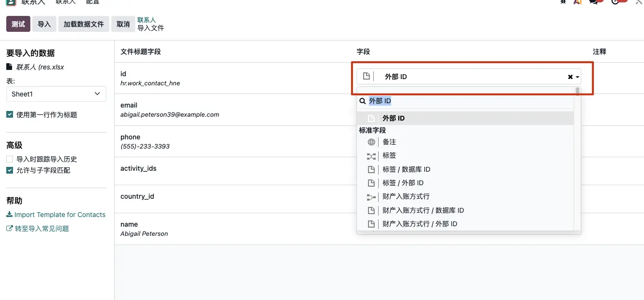Toggle 允许与子字段匹配 checkbox
Viewport: 644px width, 300px height.
coord(10,170)
